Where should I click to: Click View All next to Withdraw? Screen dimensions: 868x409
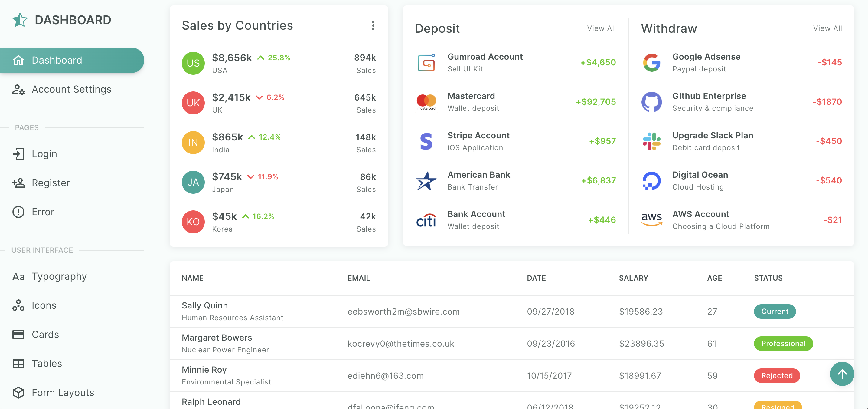coord(827,28)
